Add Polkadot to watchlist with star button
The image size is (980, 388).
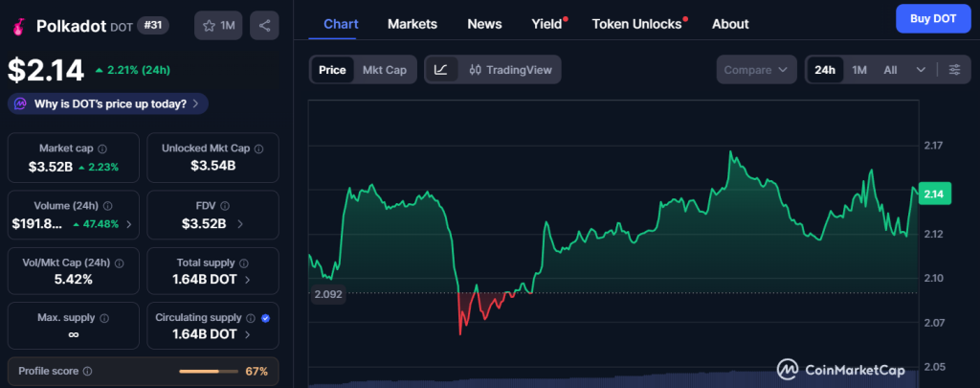click(218, 26)
